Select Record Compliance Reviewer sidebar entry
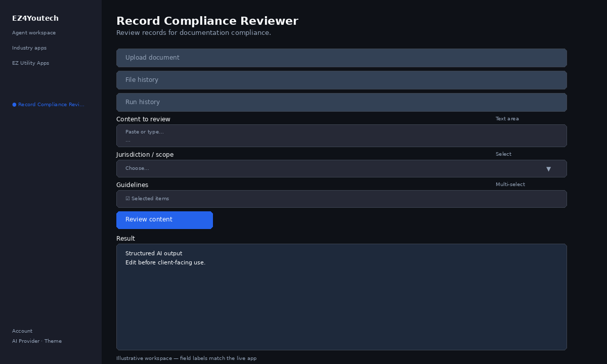Screen dimensions: 607x364 pyautogui.click(x=49, y=105)
